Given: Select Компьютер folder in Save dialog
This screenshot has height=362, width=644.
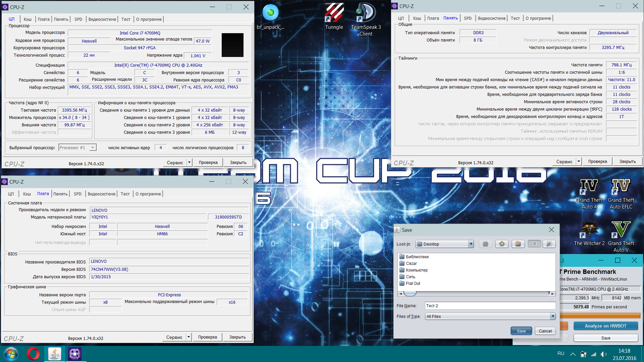Looking at the screenshot, I should pos(414,270).
